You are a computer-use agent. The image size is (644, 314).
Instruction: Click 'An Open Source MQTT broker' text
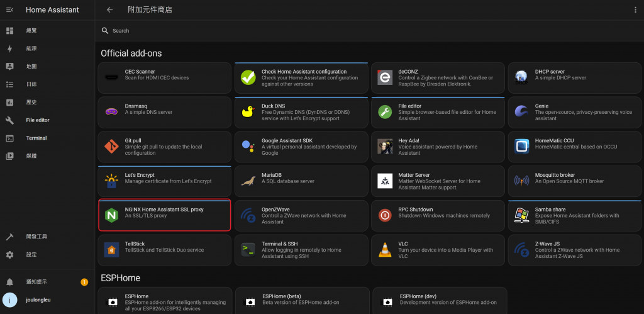[x=570, y=181]
